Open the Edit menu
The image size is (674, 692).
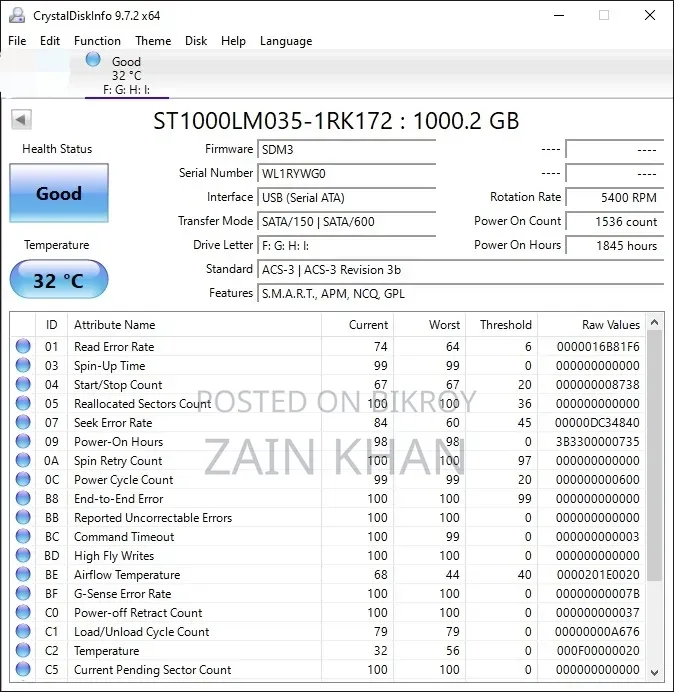(x=49, y=41)
